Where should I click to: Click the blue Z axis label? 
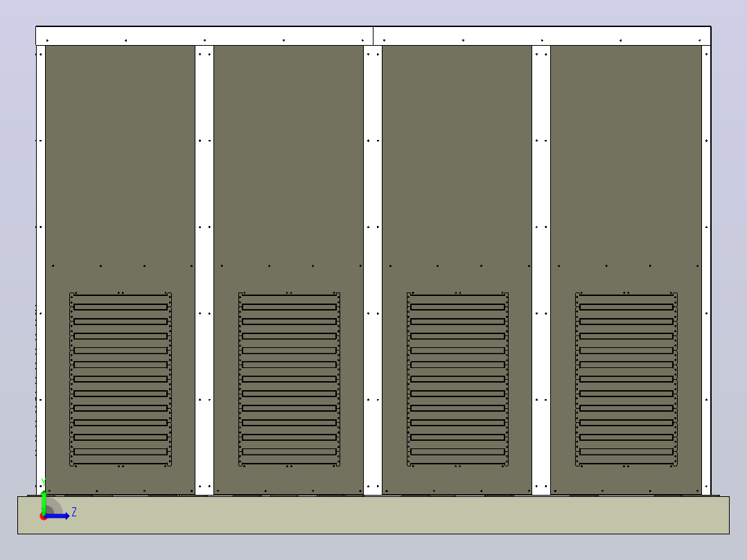click(x=74, y=512)
